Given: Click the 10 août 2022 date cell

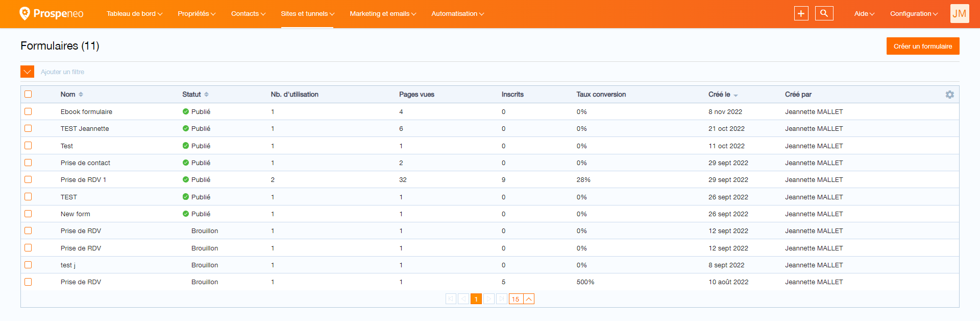Looking at the screenshot, I should pyautogui.click(x=728, y=282).
